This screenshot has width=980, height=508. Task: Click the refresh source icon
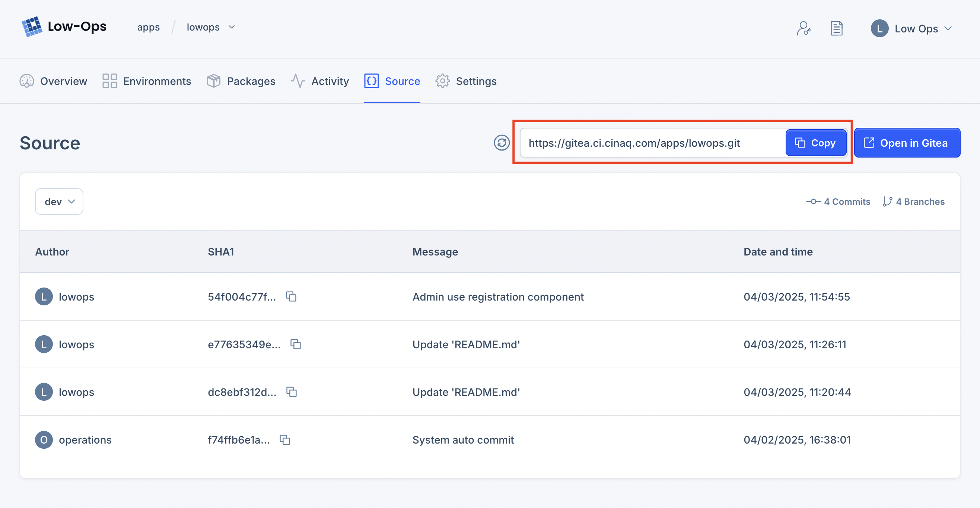(502, 143)
